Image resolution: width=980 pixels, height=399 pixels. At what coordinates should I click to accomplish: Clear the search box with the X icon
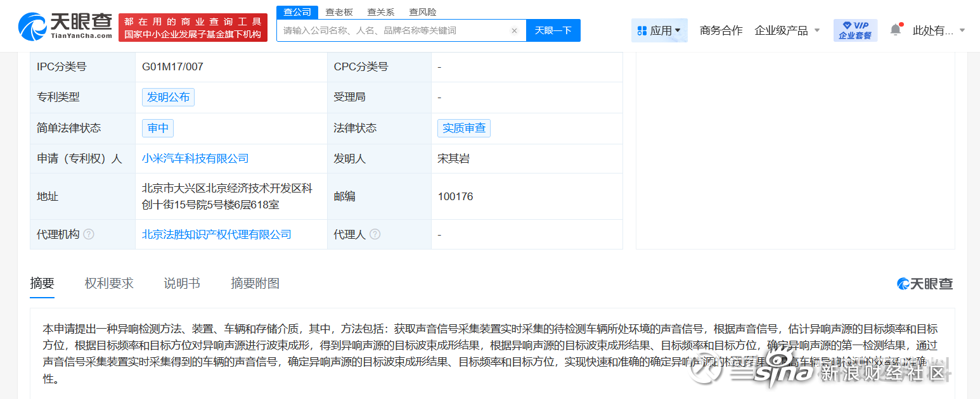[x=514, y=30]
